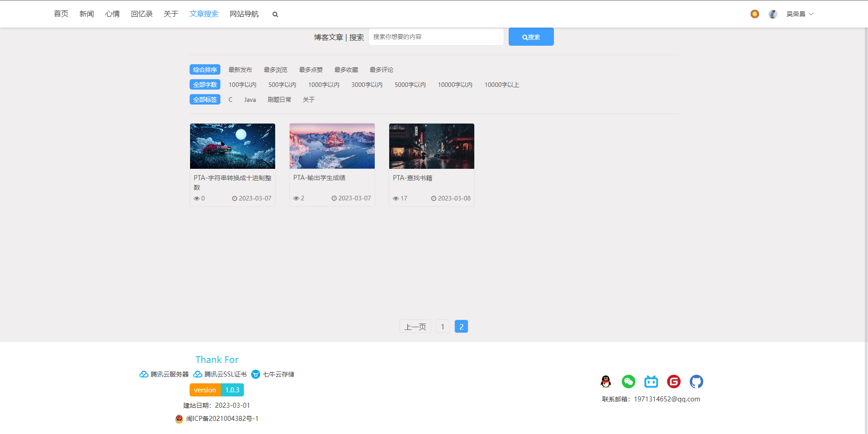Open the Gitee icon in footer
The width and height of the screenshot is (868, 434).
click(674, 382)
